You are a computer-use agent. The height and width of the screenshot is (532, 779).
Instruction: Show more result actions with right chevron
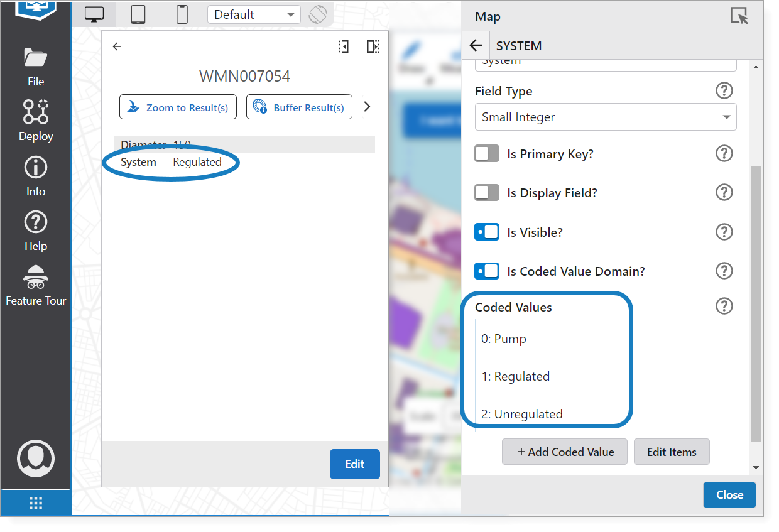coord(368,107)
